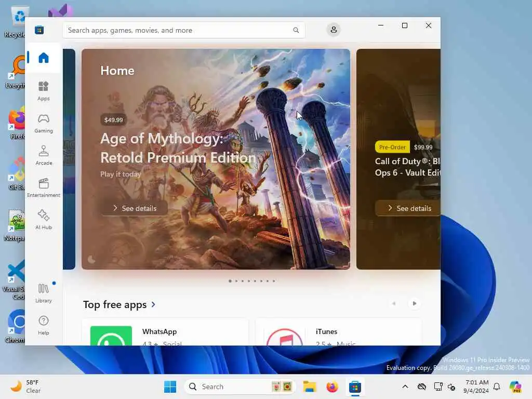Show hidden system tray icons
Screen dimensions: 532x399
pos(405,387)
